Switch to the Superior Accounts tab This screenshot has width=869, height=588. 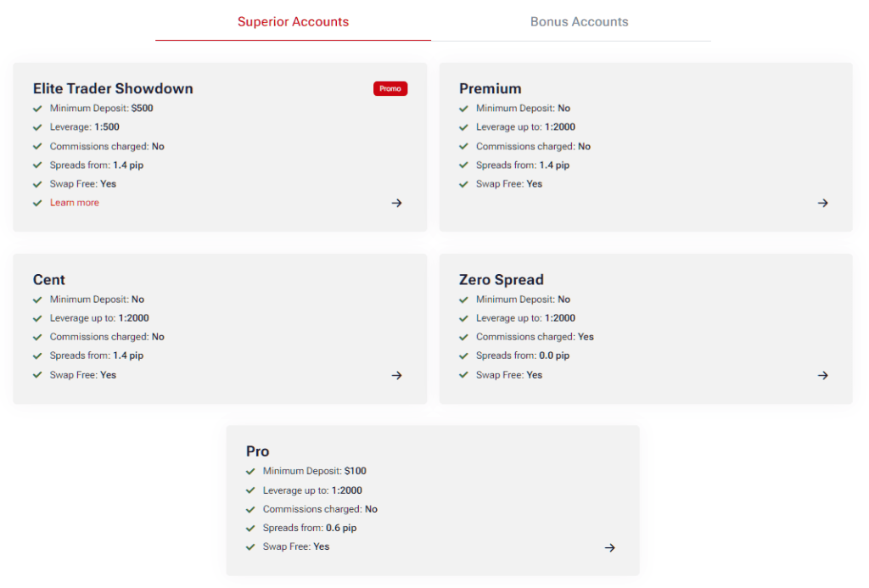[293, 21]
